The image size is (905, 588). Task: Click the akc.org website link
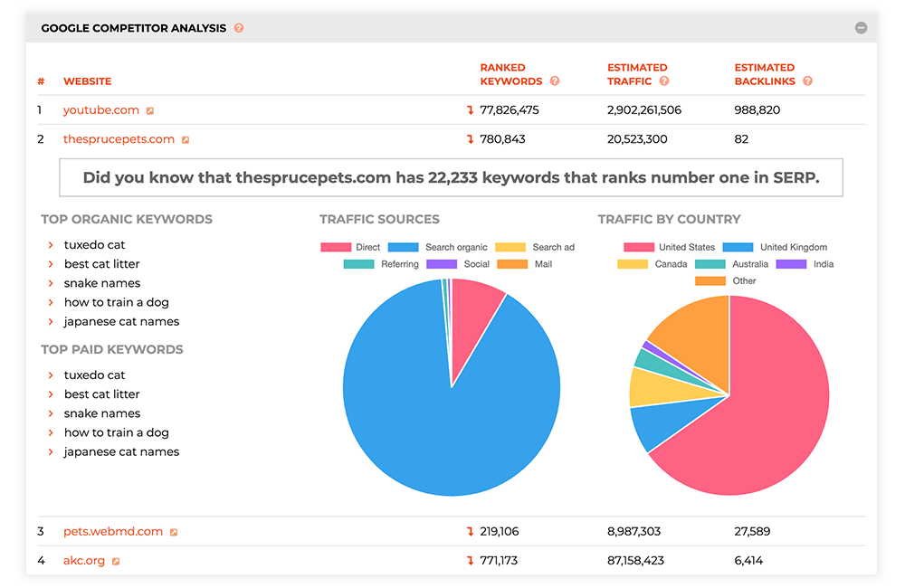(84, 560)
